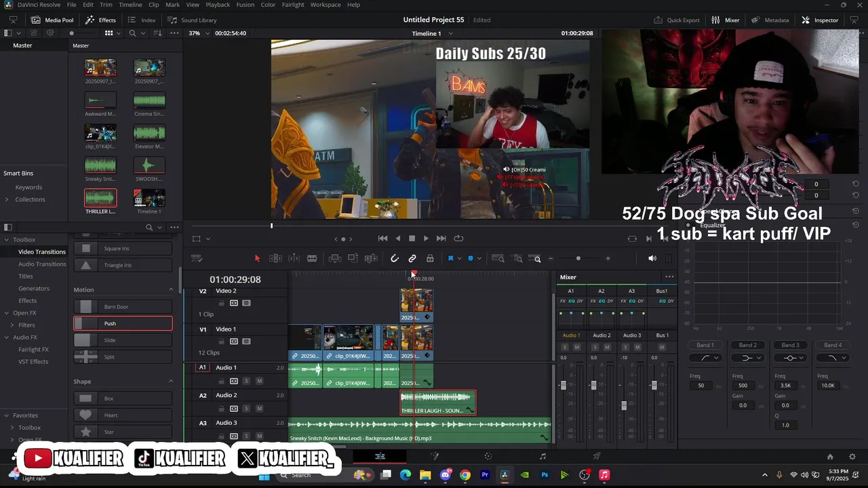The image size is (868, 488).
Task: Activate Trim Edit mode tool
Action: 275,258
